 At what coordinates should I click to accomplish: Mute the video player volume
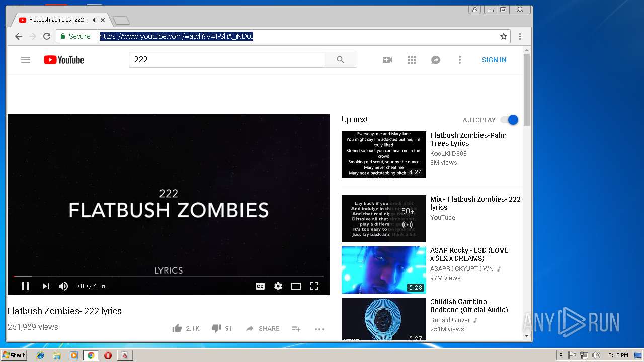click(63, 286)
